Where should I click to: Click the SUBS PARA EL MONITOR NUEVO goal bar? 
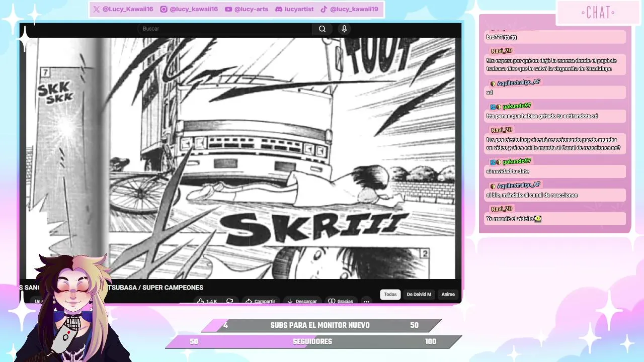click(321, 325)
